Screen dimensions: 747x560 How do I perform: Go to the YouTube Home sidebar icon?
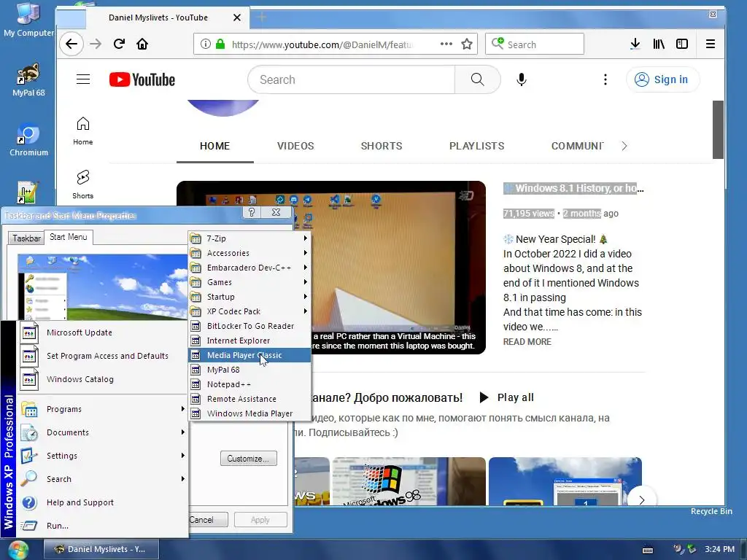(83, 131)
